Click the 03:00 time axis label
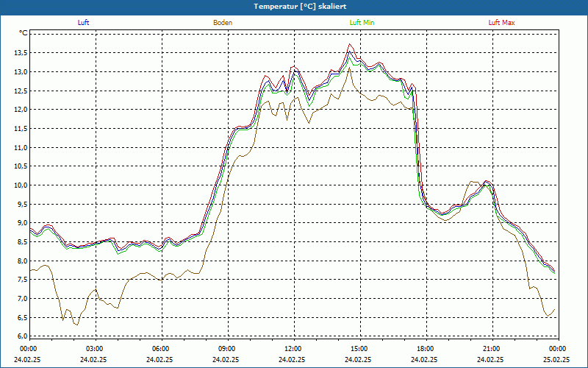The width and height of the screenshot is (588, 368). pos(96,349)
